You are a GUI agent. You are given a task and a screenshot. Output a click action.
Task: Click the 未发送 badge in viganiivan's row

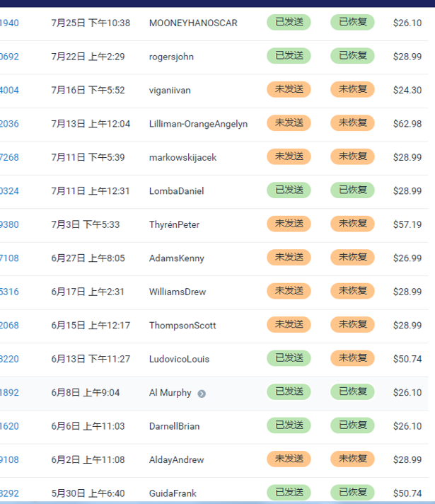point(289,90)
